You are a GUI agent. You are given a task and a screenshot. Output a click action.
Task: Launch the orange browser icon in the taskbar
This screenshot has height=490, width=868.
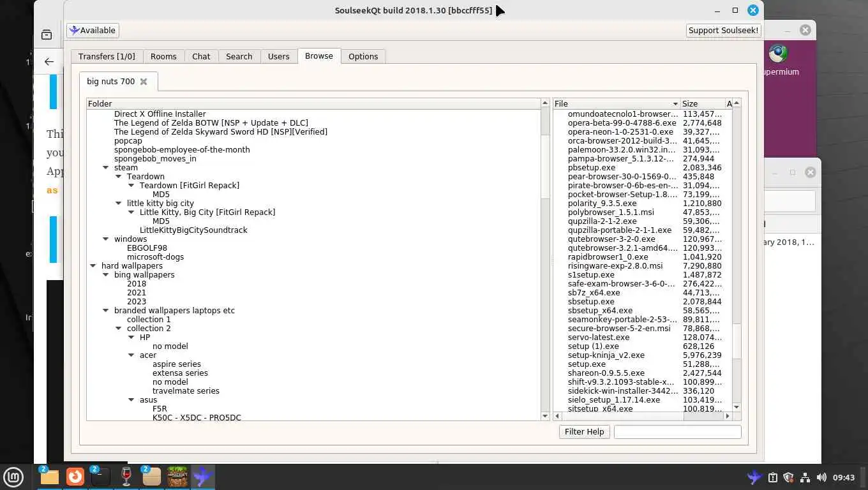coord(75,477)
